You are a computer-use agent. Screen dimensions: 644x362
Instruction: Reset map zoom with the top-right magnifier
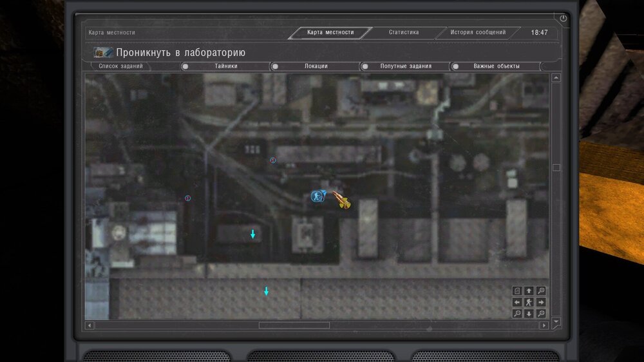pos(541,291)
